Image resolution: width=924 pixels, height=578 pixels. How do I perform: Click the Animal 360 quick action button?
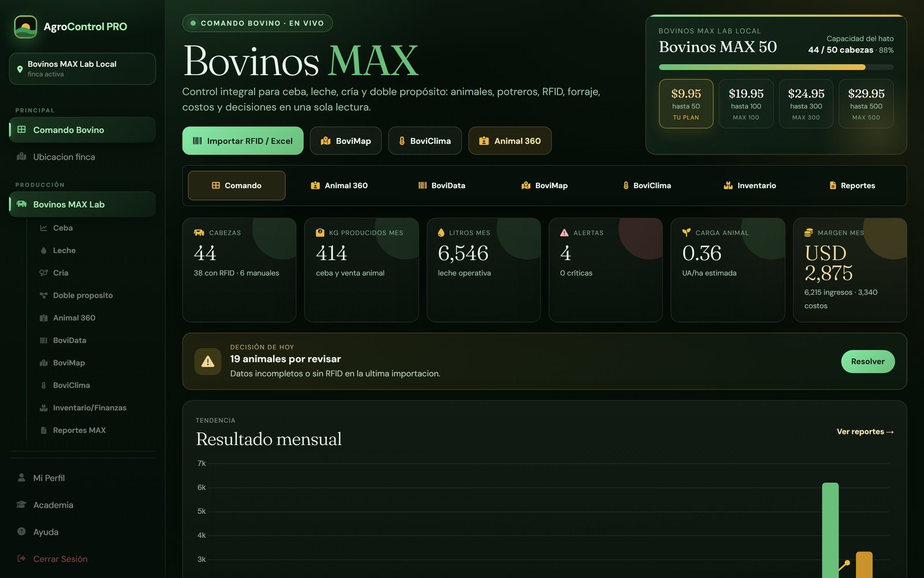pyautogui.click(x=510, y=140)
